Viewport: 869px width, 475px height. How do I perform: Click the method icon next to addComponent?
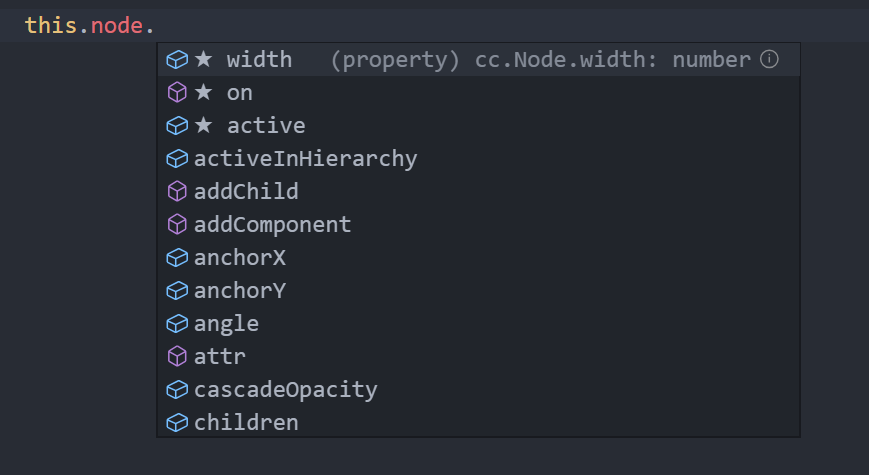click(177, 224)
